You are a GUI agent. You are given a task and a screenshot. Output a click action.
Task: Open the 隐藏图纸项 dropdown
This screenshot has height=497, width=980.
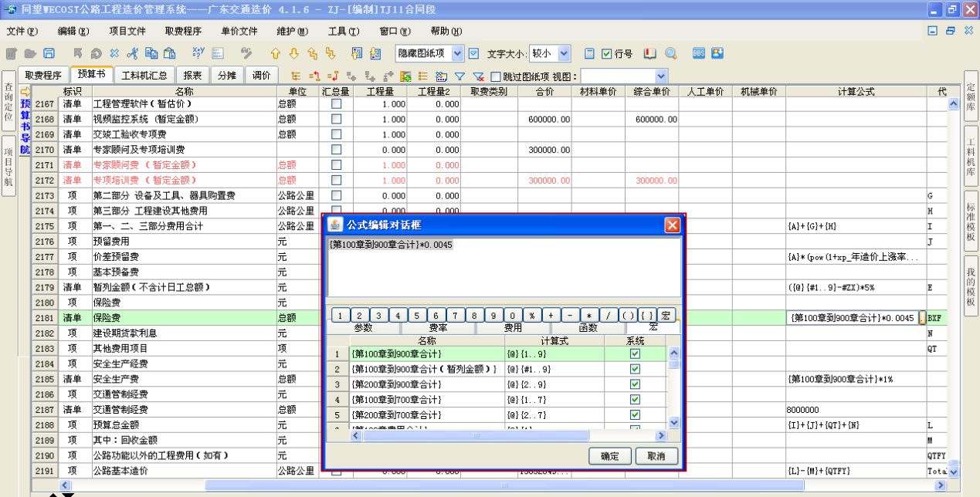(457, 53)
